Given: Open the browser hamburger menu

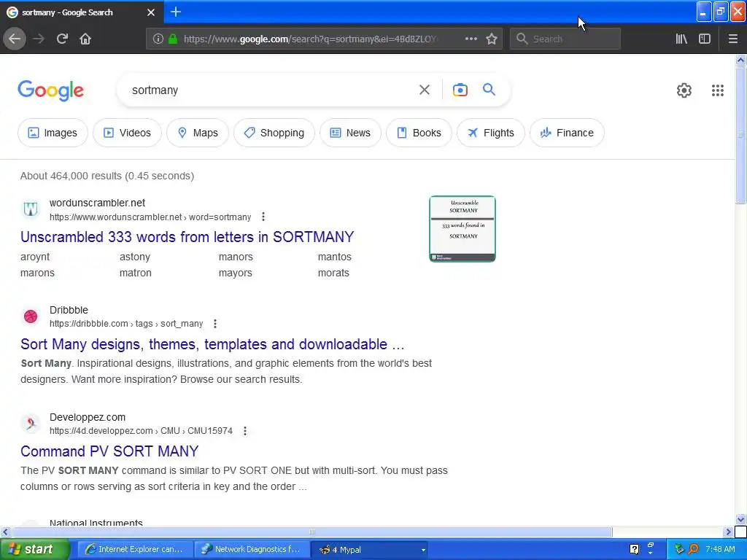Looking at the screenshot, I should tap(733, 39).
